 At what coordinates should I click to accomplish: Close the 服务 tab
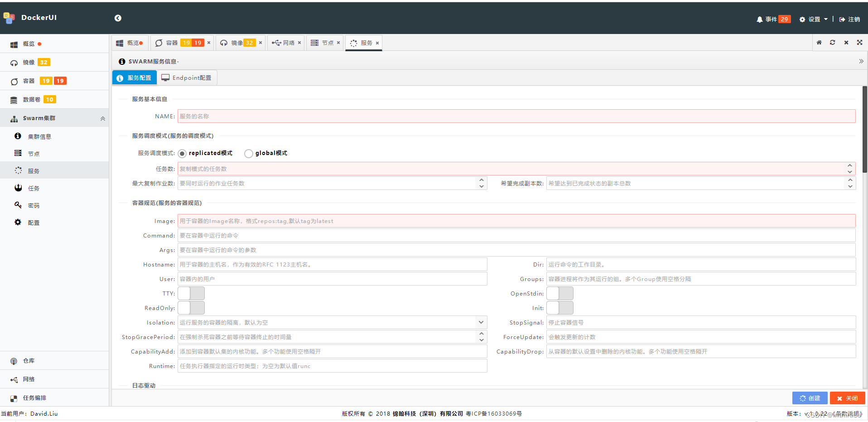pyautogui.click(x=377, y=43)
